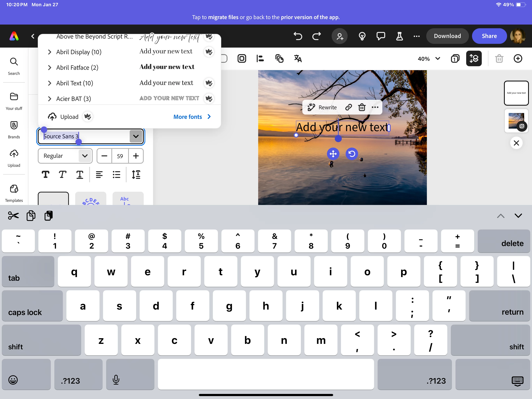
Task: Open the Regular font style dropdown
Action: pyautogui.click(x=65, y=156)
